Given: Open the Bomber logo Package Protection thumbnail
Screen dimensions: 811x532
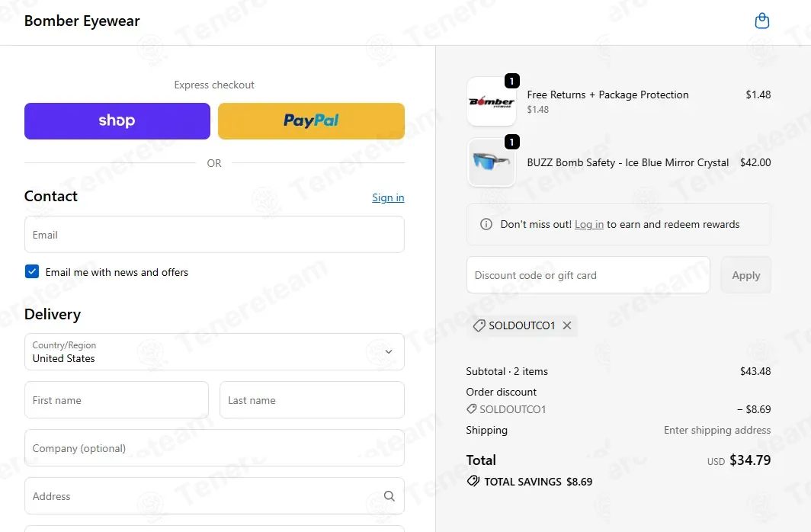Looking at the screenshot, I should click(492, 101).
